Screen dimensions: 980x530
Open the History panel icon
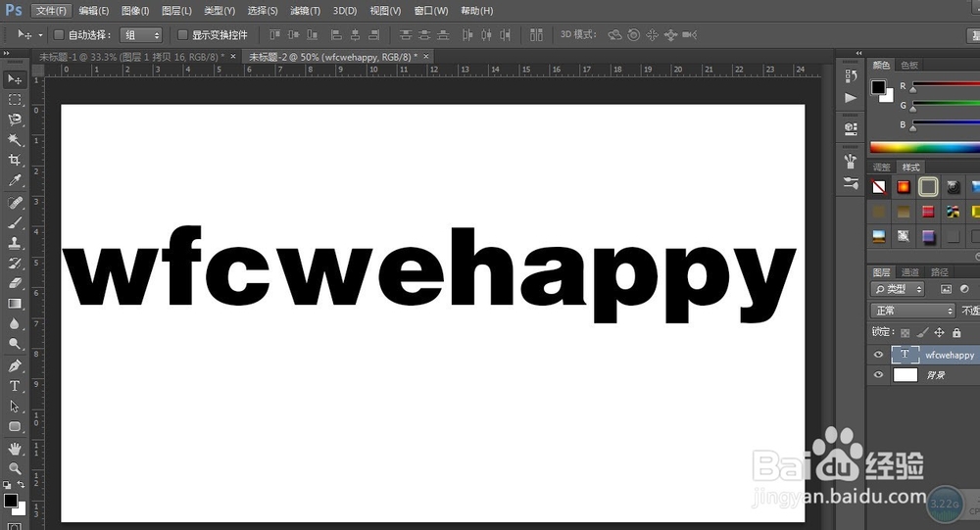tap(851, 76)
